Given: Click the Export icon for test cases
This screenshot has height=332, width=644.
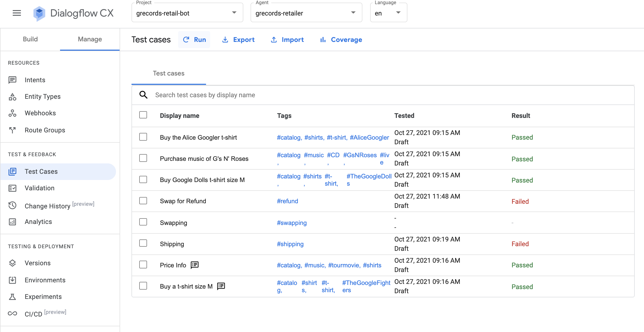Looking at the screenshot, I should (225, 39).
